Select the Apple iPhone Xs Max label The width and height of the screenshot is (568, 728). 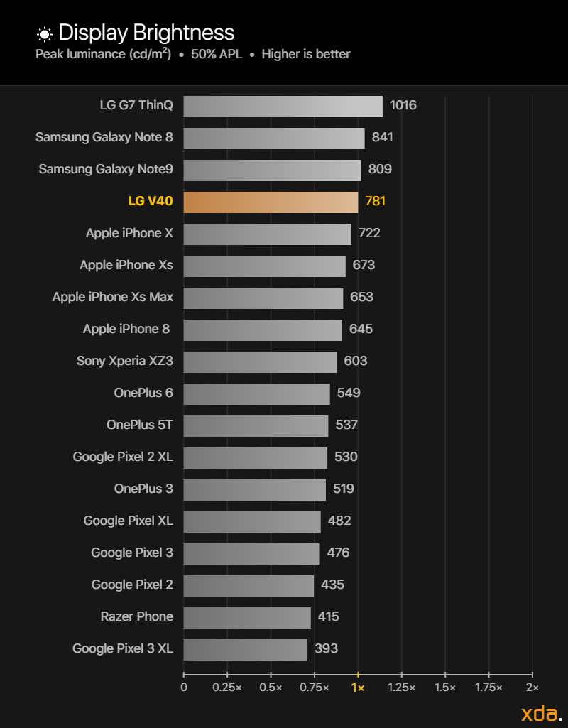(x=113, y=297)
